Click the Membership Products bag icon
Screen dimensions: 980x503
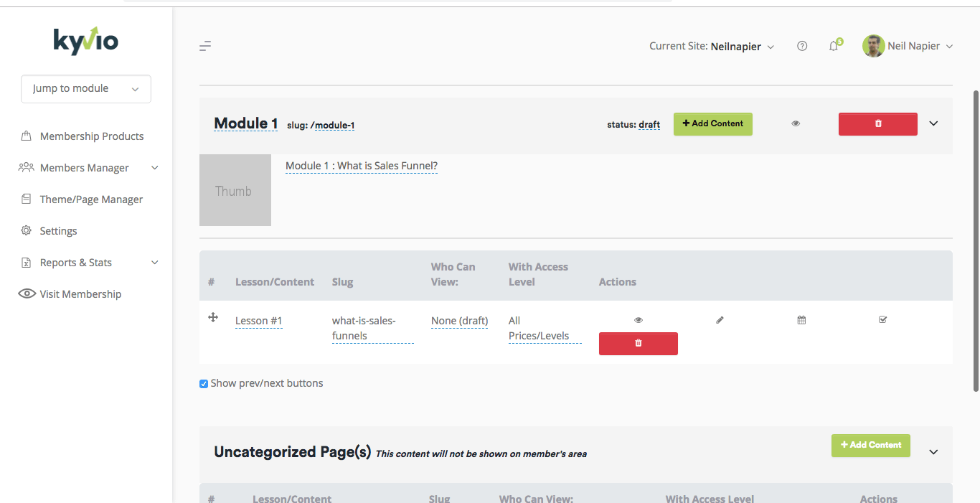(27, 136)
